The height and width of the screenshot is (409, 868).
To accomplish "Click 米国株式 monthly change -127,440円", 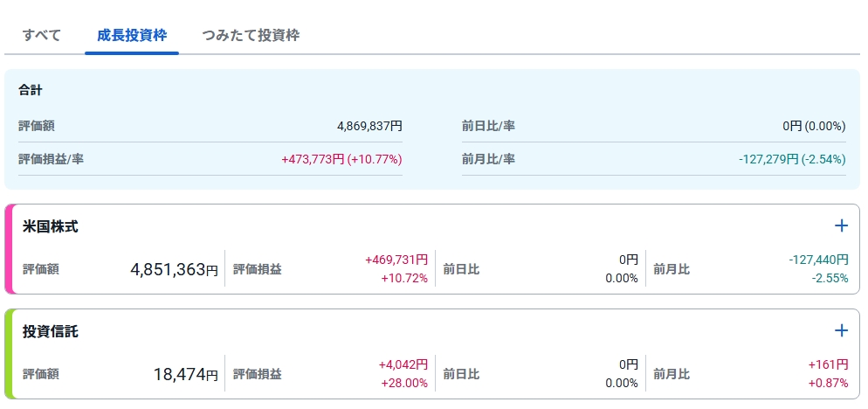I will (x=817, y=260).
